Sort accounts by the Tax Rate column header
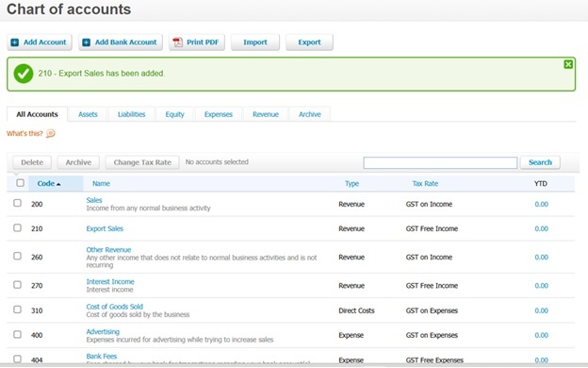Image resolution: width=588 pixels, height=368 pixels. point(425,184)
